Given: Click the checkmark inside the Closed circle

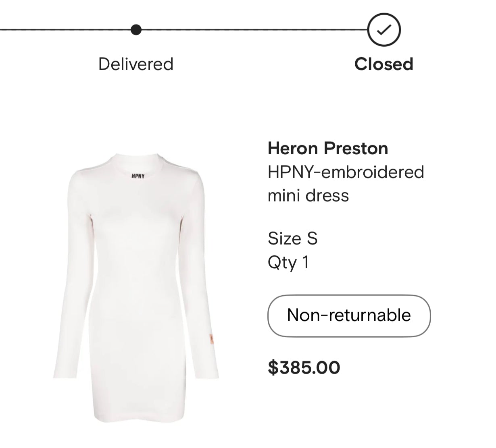Looking at the screenshot, I should (384, 29).
